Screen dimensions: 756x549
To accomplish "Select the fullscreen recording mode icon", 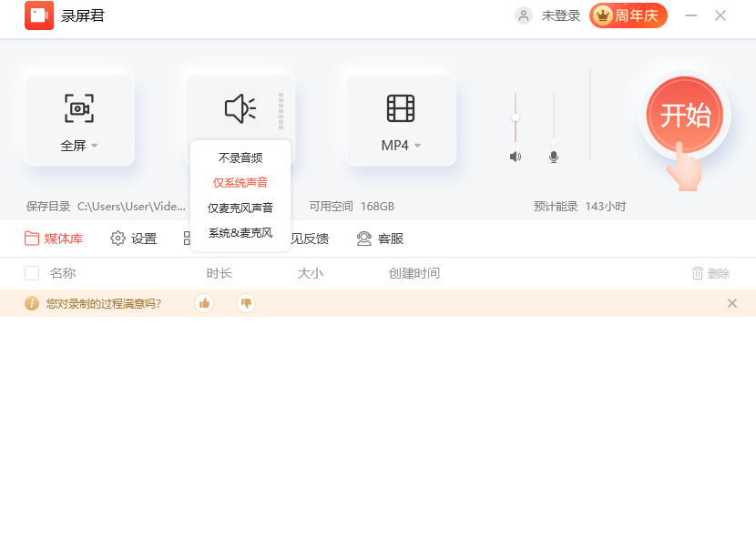I will (79, 107).
